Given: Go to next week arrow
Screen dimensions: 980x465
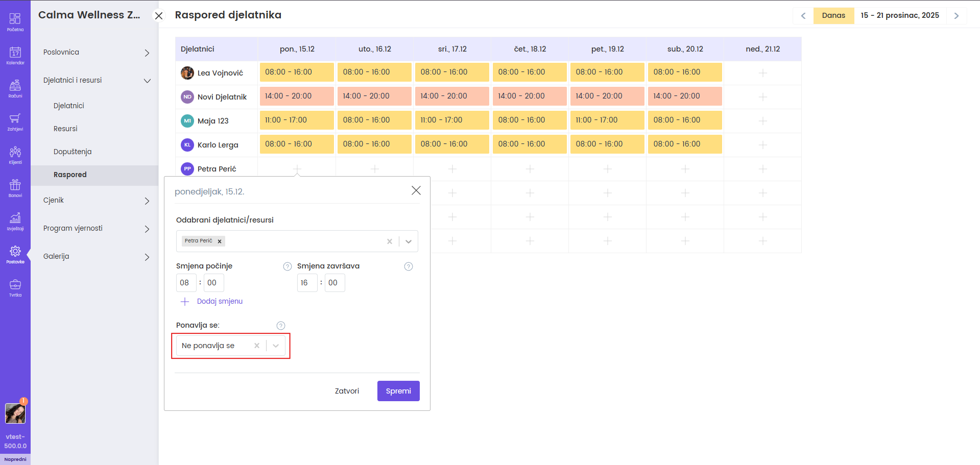Looking at the screenshot, I should pyautogui.click(x=956, y=16).
